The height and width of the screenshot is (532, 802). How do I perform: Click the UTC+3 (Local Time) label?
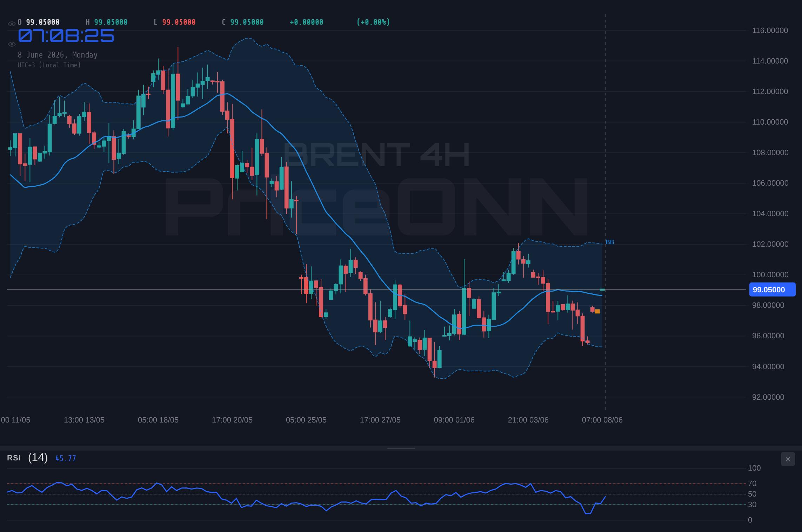coord(49,65)
